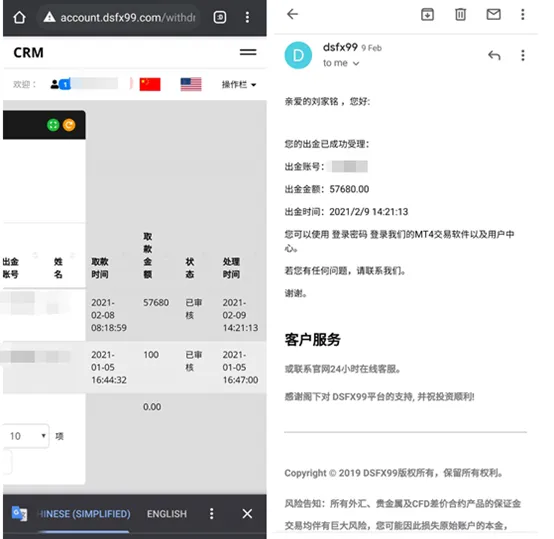Archive the email with the archive icon
The width and height of the screenshot is (554, 539).
click(428, 14)
